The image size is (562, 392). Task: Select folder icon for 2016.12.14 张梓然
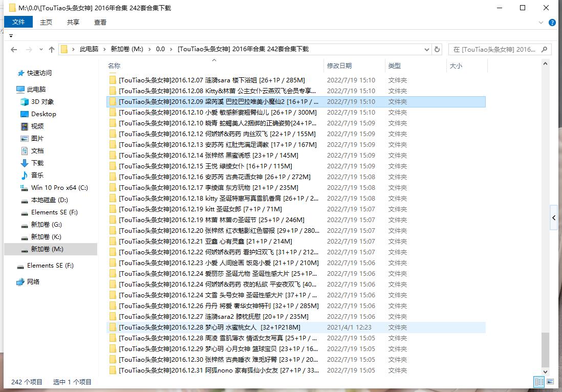(x=113, y=156)
